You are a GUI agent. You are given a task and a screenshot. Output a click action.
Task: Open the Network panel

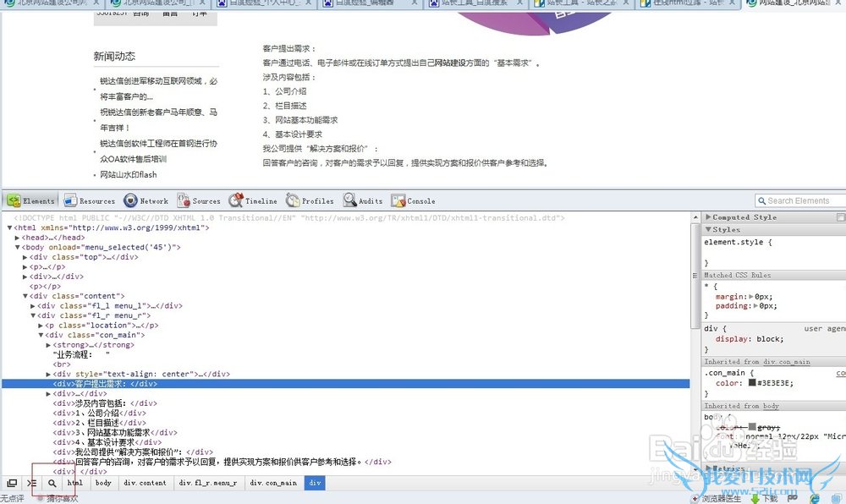pos(146,201)
